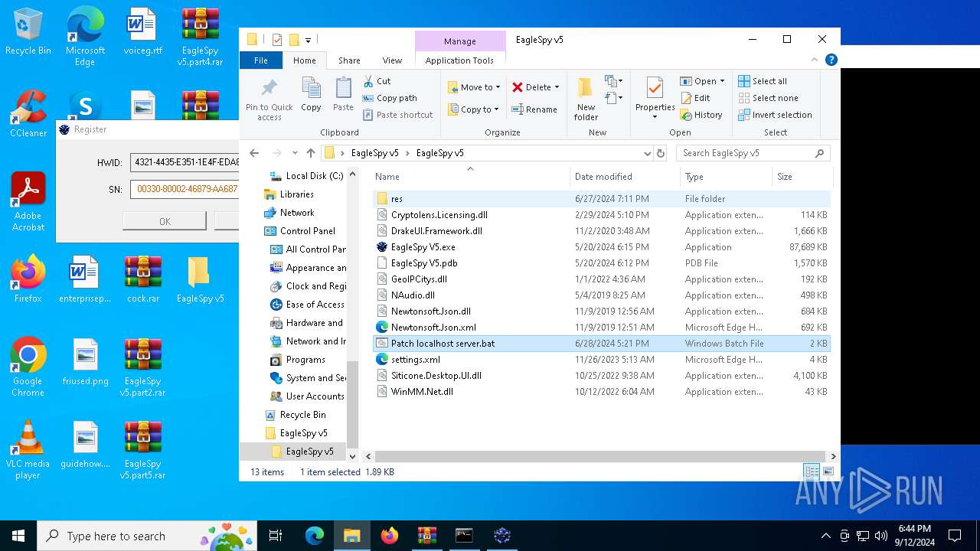This screenshot has height=551, width=980.
Task: Open the Move to dropdown
Action: click(x=474, y=87)
